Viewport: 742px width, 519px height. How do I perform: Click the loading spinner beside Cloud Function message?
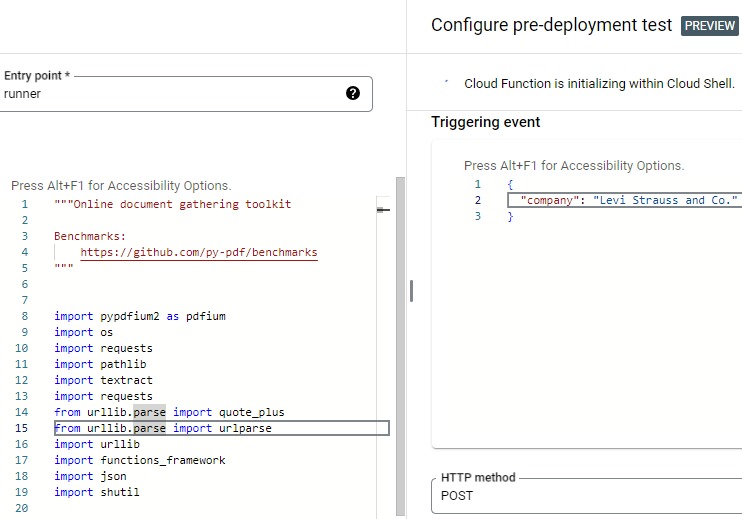pos(446,82)
